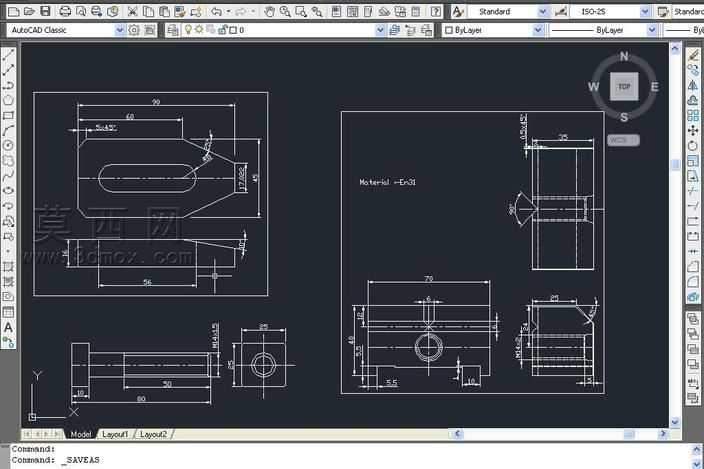Select the Rectangle tool in the Draw toolbar
Viewport: 704px width, 469px height.
coord(8,115)
